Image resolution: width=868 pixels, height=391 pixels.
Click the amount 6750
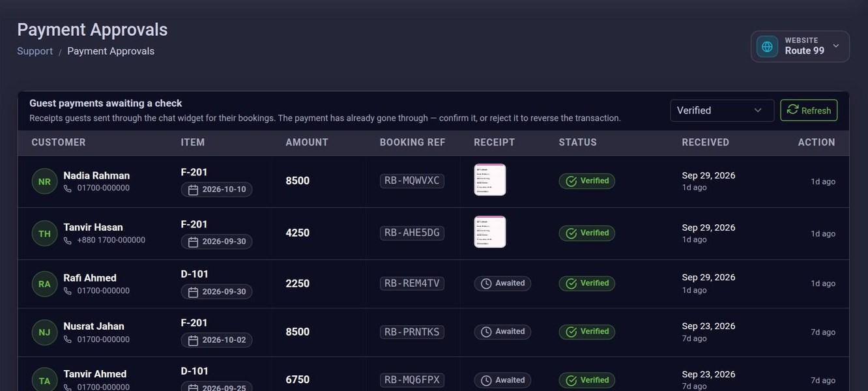tap(298, 380)
